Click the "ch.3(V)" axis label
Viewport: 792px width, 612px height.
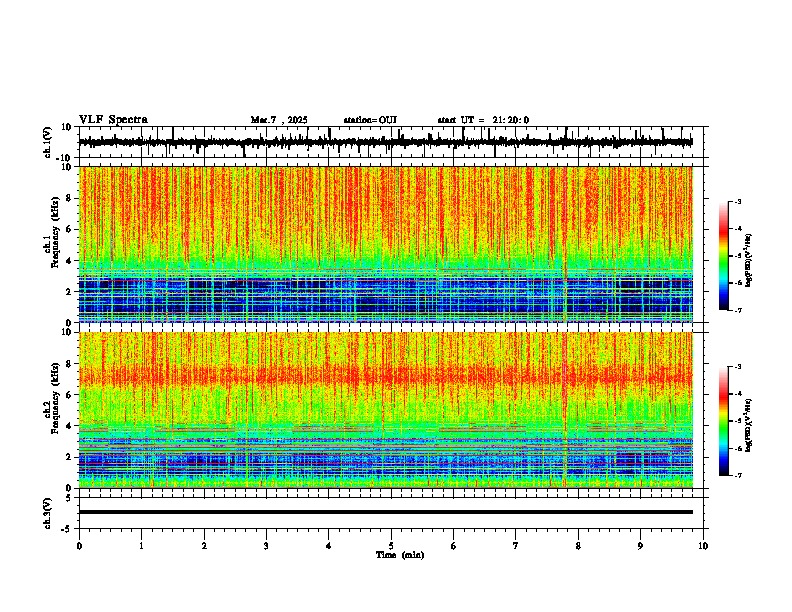click(x=47, y=513)
